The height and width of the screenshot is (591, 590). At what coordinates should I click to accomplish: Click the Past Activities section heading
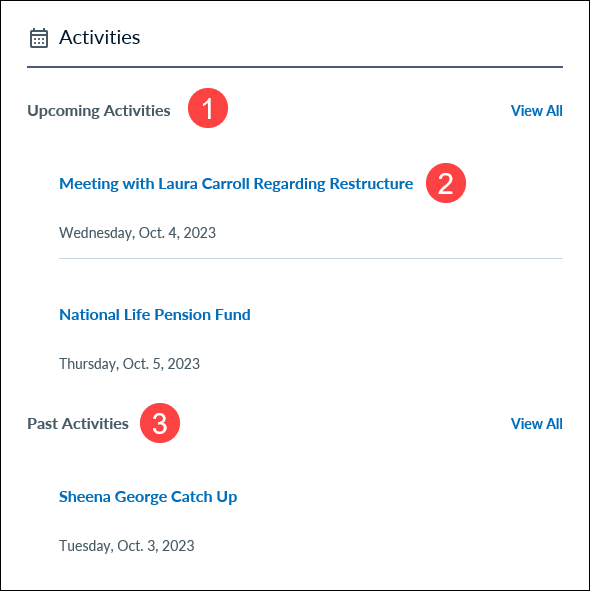coord(78,424)
